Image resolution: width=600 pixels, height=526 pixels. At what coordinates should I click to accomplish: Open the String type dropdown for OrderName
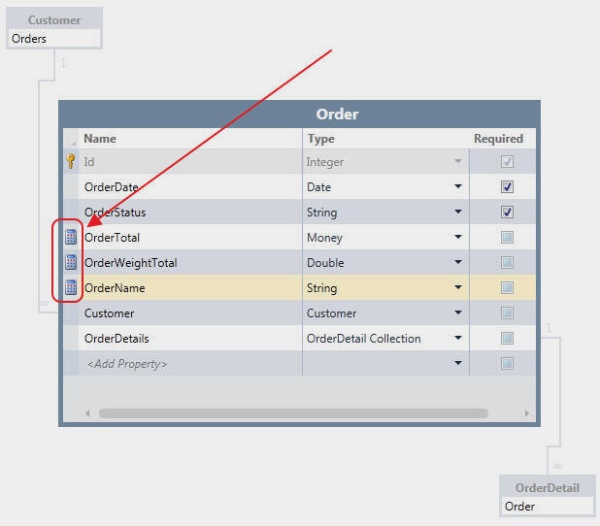pyautogui.click(x=458, y=287)
